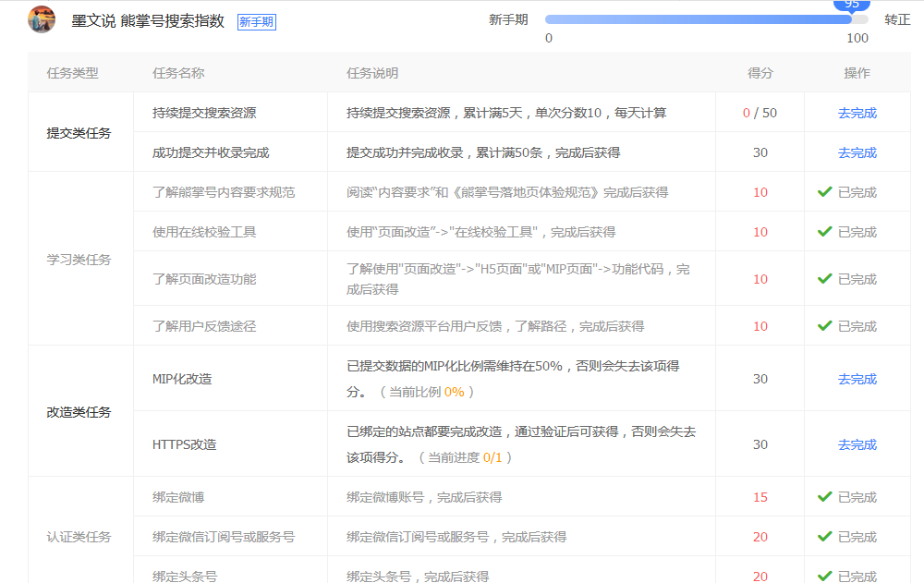Click the 95 score bubble on progress bar
Image resolution: width=924 pixels, height=583 pixels.
(852, 5)
